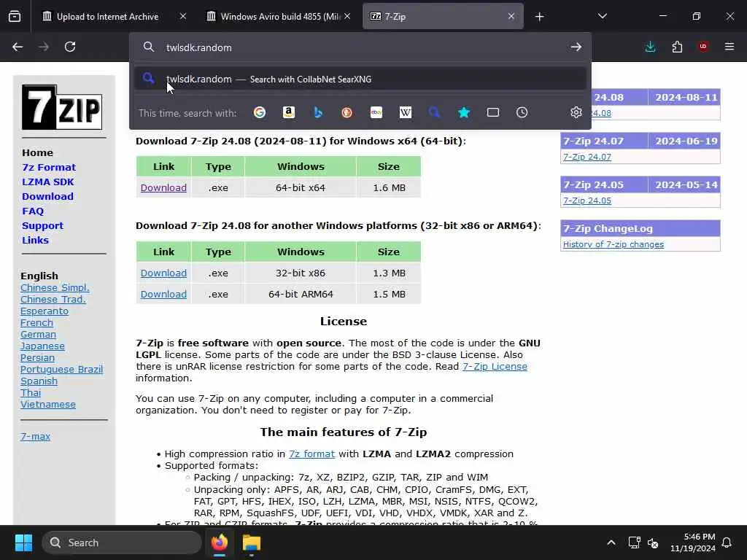Open the network status tray icon
Viewport: 747px width, 560px height.
(634, 542)
